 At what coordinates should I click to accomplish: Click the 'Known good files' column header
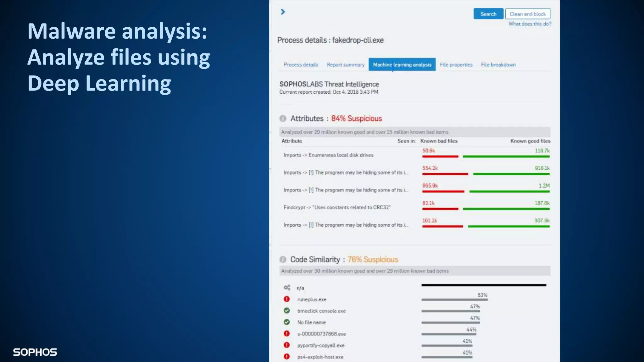tap(530, 141)
